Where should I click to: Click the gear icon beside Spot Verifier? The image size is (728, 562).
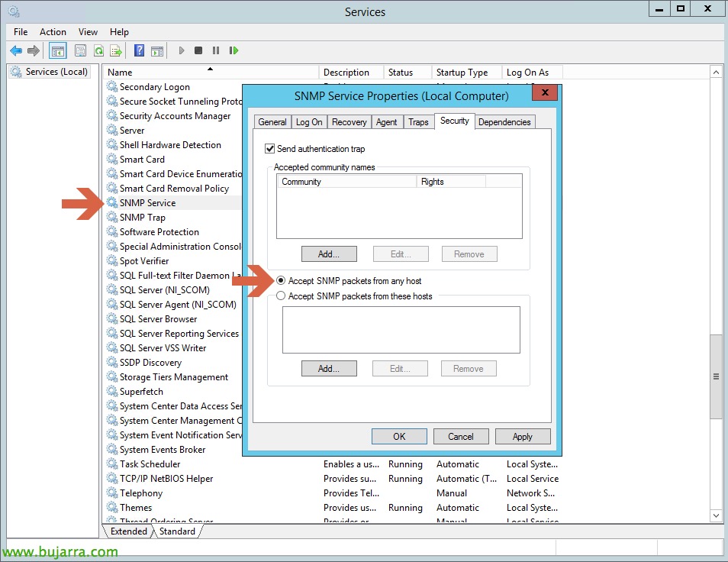[x=112, y=260]
